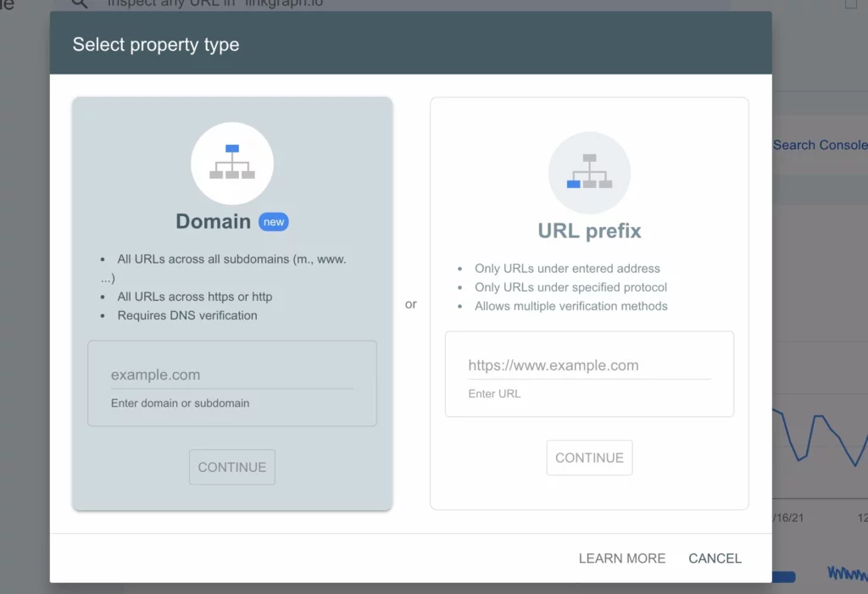Open the Search Console link at right
This screenshot has height=594, width=868.
tap(820, 145)
